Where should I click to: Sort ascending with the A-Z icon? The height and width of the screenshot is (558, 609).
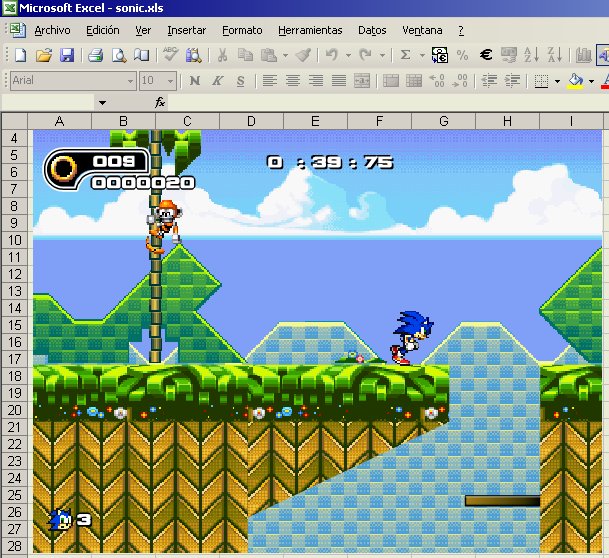pos(531,55)
